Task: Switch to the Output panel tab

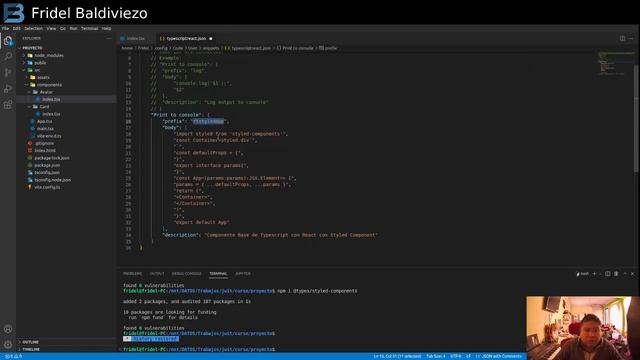Action: tap(157, 274)
